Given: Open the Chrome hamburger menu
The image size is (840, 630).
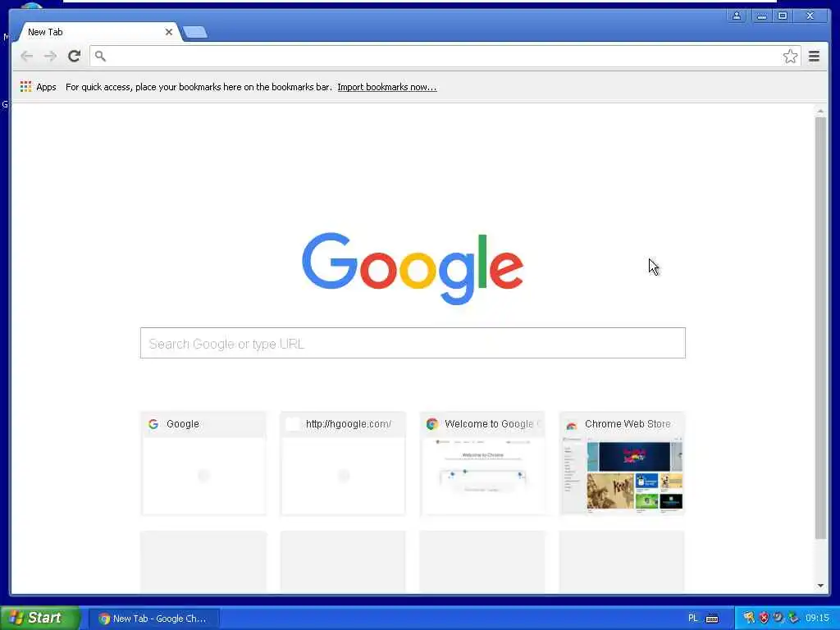Looking at the screenshot, I should pos(814,57).
